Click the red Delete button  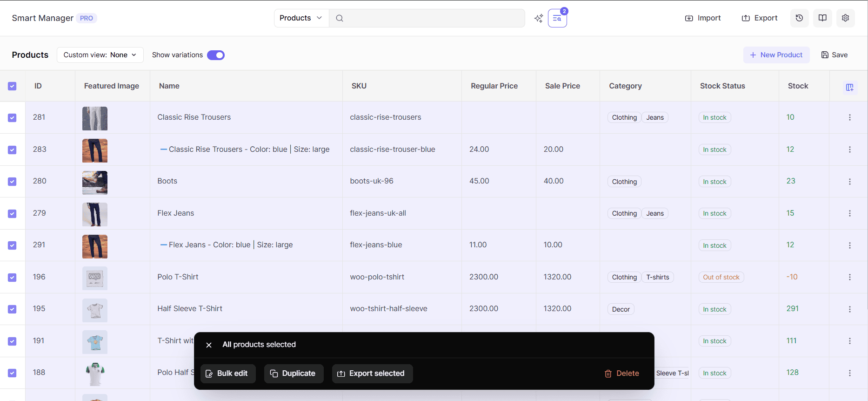pos(622,374)
